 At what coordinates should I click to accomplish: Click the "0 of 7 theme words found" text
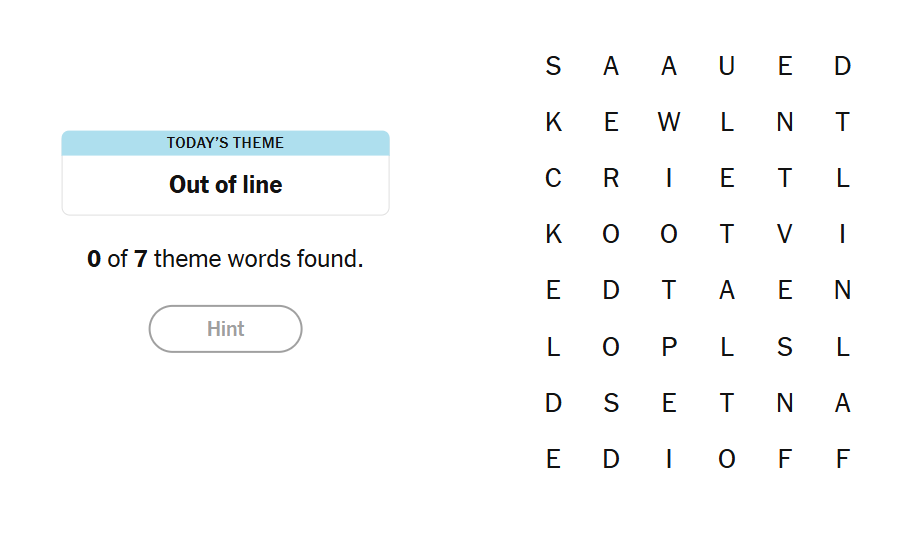(x=225, y=259)
